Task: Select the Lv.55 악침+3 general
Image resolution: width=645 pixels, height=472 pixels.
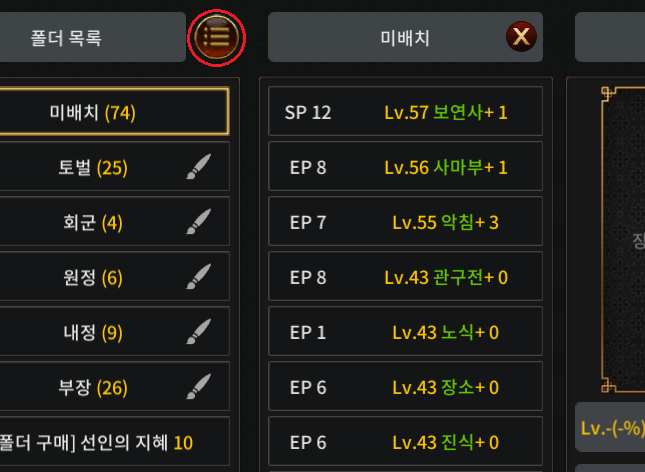Action: [x=405, y=221]
